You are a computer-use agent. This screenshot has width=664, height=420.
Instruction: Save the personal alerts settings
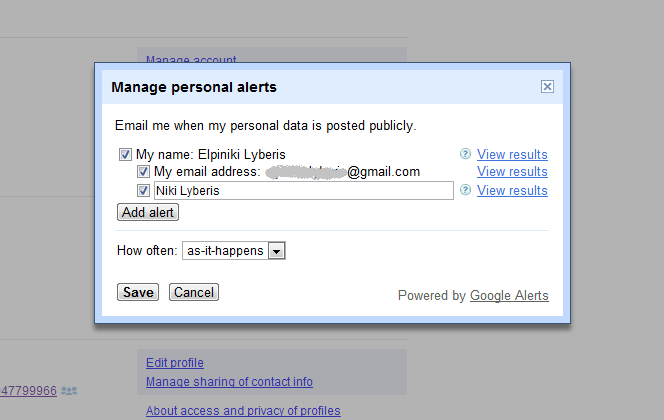pos(138,292)
